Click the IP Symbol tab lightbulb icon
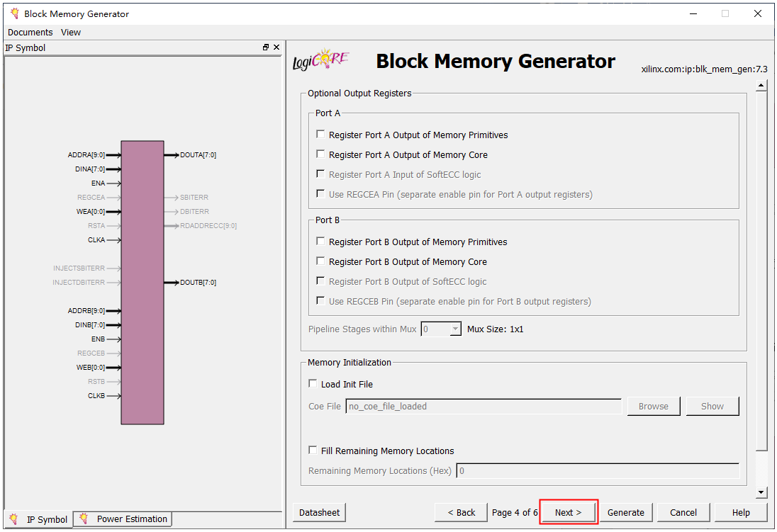The width and height of the screenshot is (777, 532). pos(15,519)
